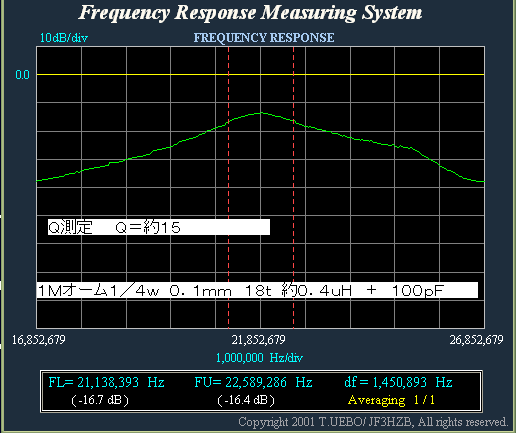Click the Averaging 1 / 1 indicator
Image resolution: width=516 pixels, height=433 pixels.
pos(391,399)
